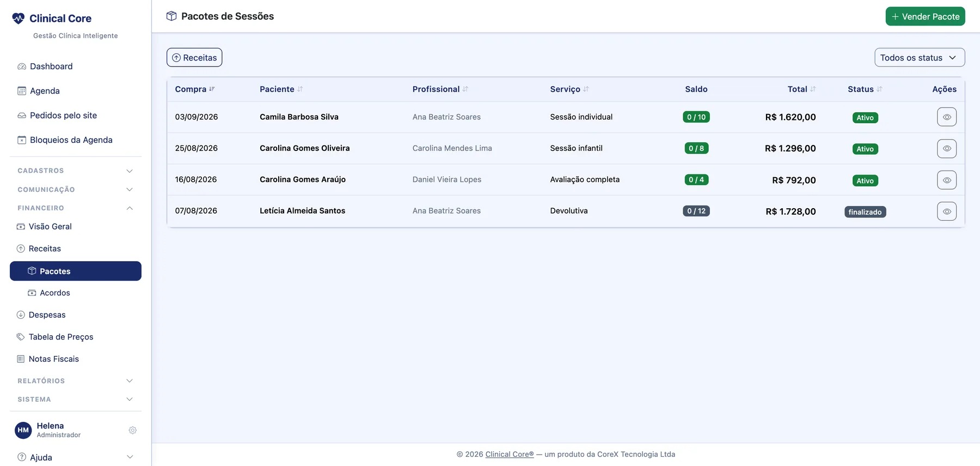View Carolina Gomes Araújo package details
The width and height of the screenshot is (980, 466).
[947, 180]
